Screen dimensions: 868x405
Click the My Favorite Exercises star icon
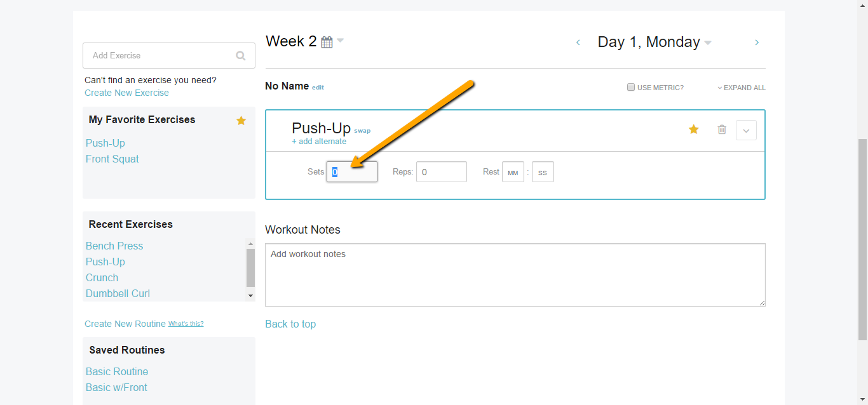click(x=241, y=121)
